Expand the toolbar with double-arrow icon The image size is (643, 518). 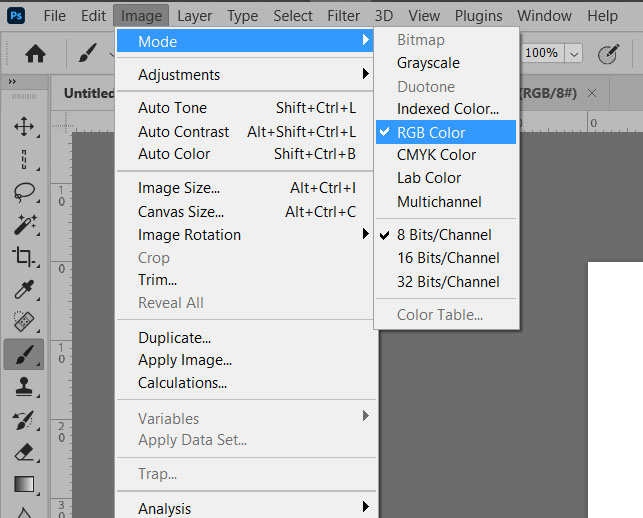pos(12,81)
